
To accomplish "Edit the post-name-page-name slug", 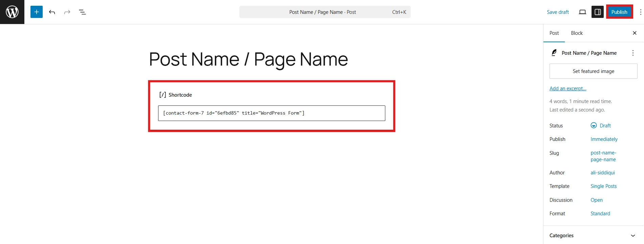I will [x=603, y=156].
